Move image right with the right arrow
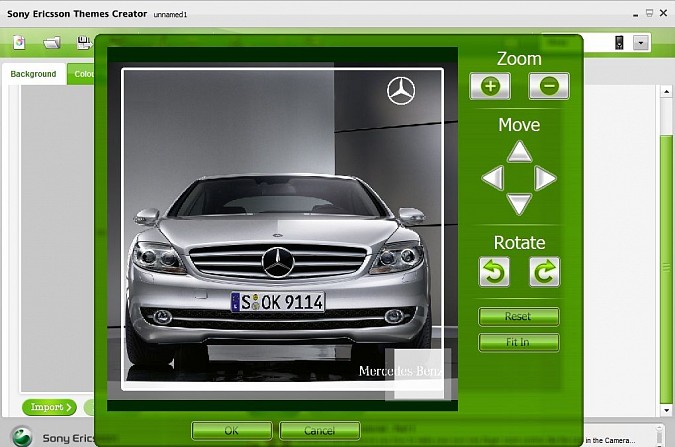 tap(545, 177)
